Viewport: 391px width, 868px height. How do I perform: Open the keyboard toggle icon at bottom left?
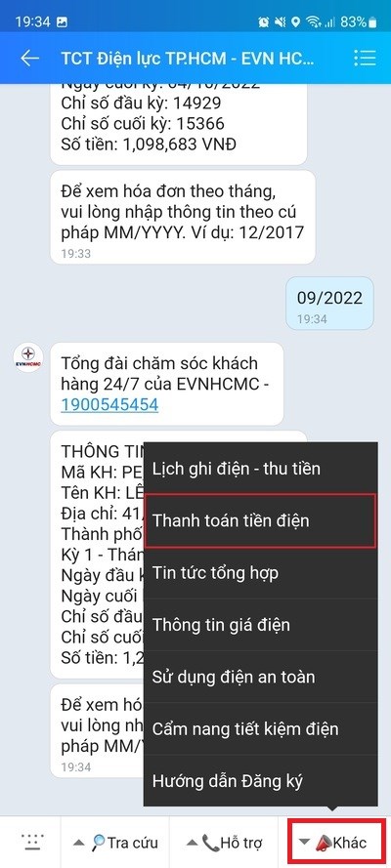click(x=32, y=842)
